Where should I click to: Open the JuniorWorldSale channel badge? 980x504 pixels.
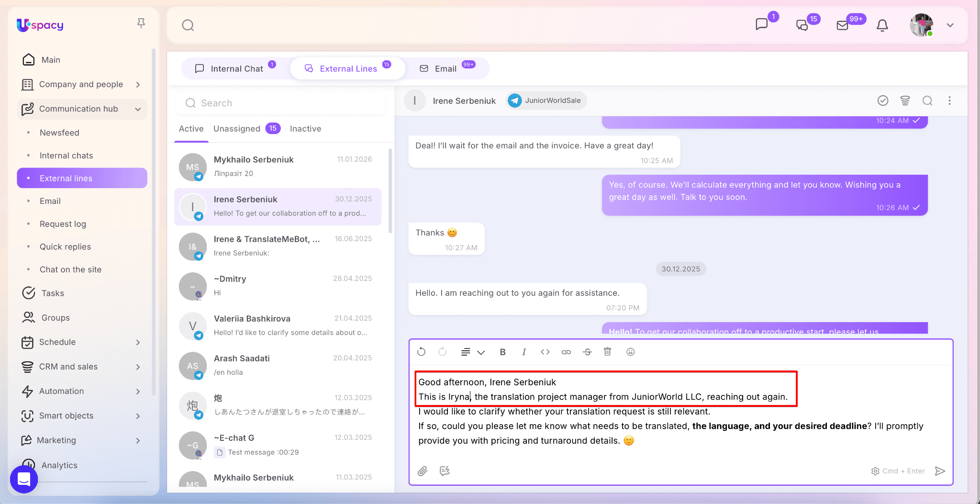tap(546, 101)
